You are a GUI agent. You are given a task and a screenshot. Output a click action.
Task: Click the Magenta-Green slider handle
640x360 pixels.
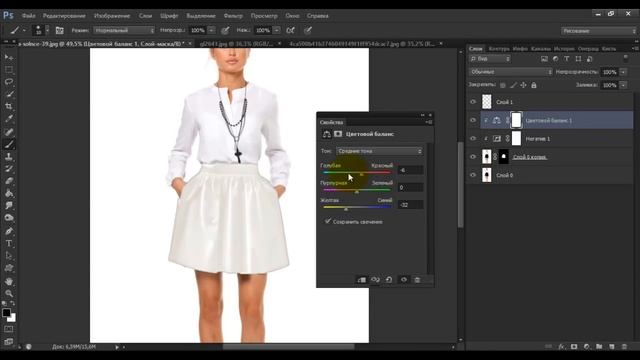click(357, 191)
